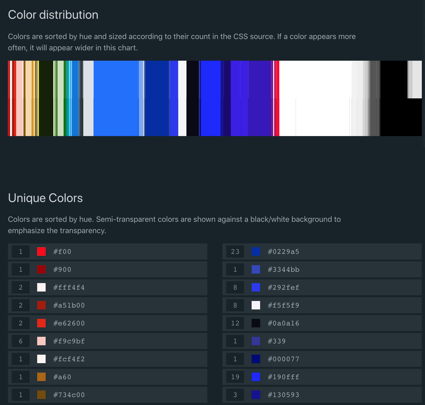
Task: Pick the #a51b00 brick red swatch
Action: tap(41, 305)
